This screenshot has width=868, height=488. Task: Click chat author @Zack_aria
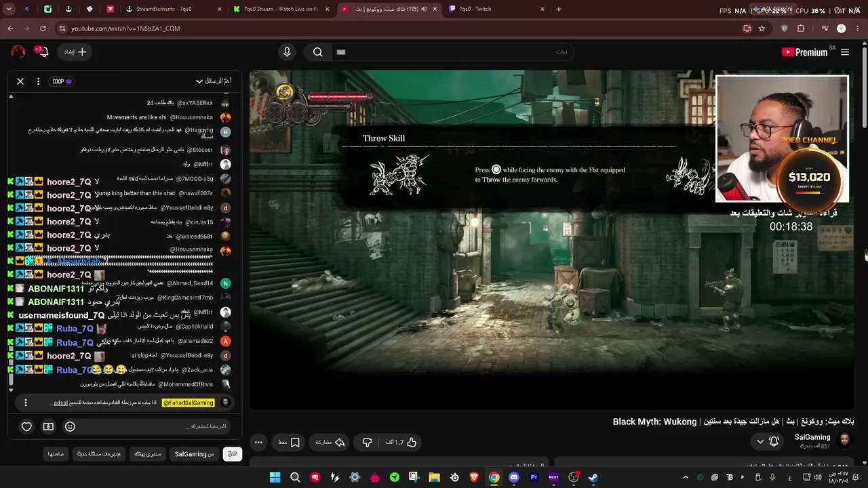coord(197,370)
